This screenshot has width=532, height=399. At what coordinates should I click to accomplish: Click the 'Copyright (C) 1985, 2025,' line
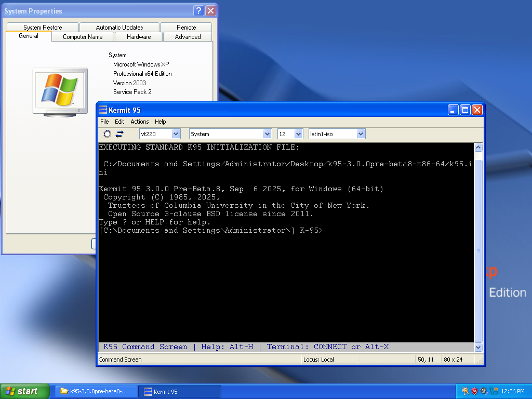tap(162, 197)
